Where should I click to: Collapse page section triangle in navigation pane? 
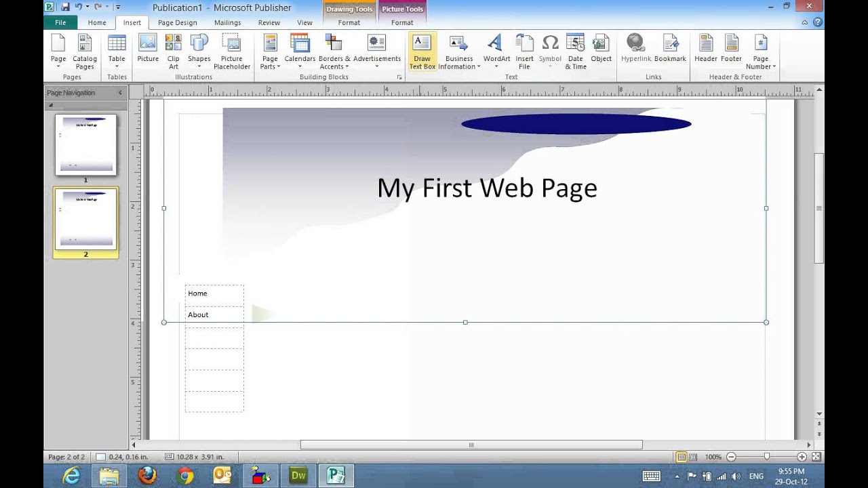[x=51, y=106]
